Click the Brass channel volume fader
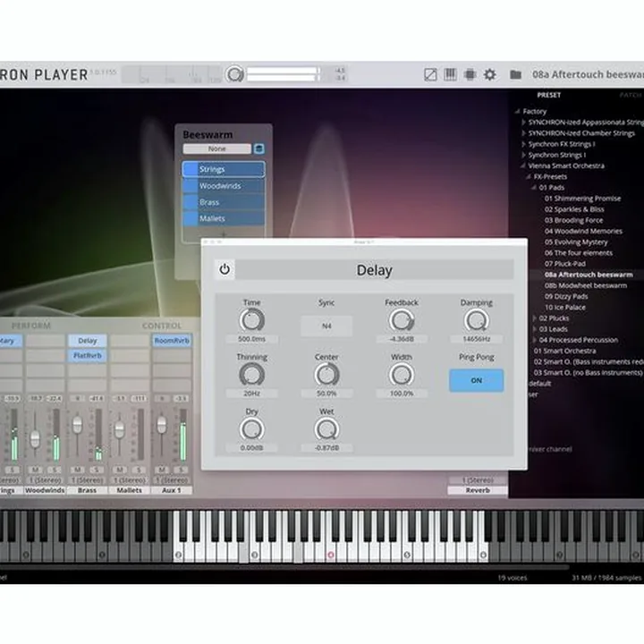The width and height of the screenshot is (644, 644). (77, 425)
